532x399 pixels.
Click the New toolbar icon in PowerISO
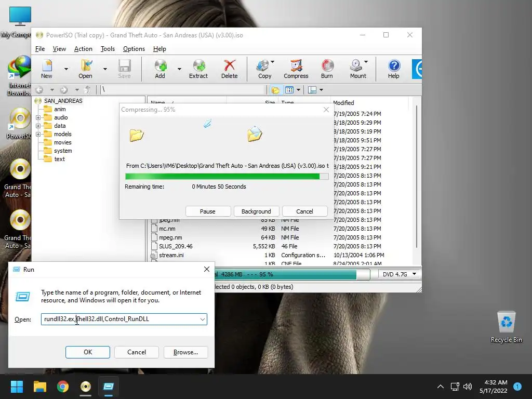47,69
